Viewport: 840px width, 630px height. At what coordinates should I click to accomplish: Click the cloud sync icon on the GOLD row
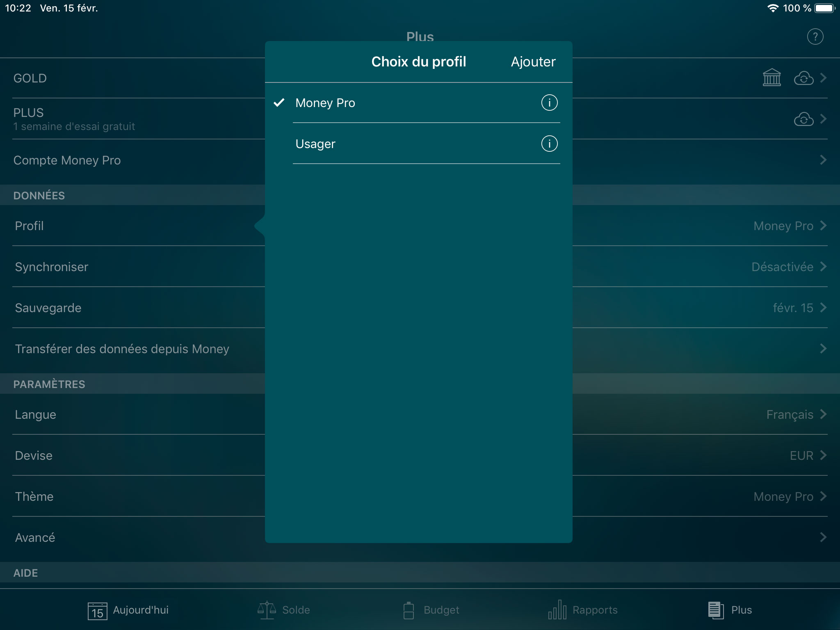tap(803, 78)
